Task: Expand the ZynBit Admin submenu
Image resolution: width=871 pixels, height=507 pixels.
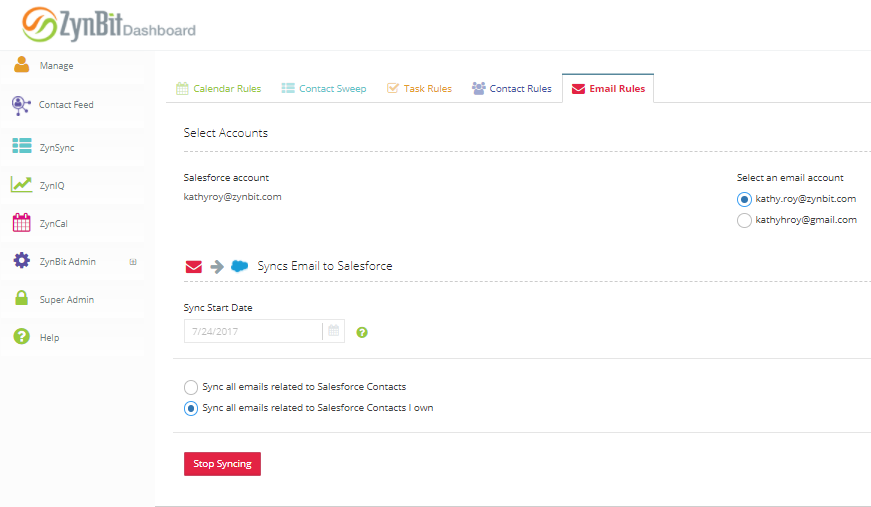Action: click(133, 262)
